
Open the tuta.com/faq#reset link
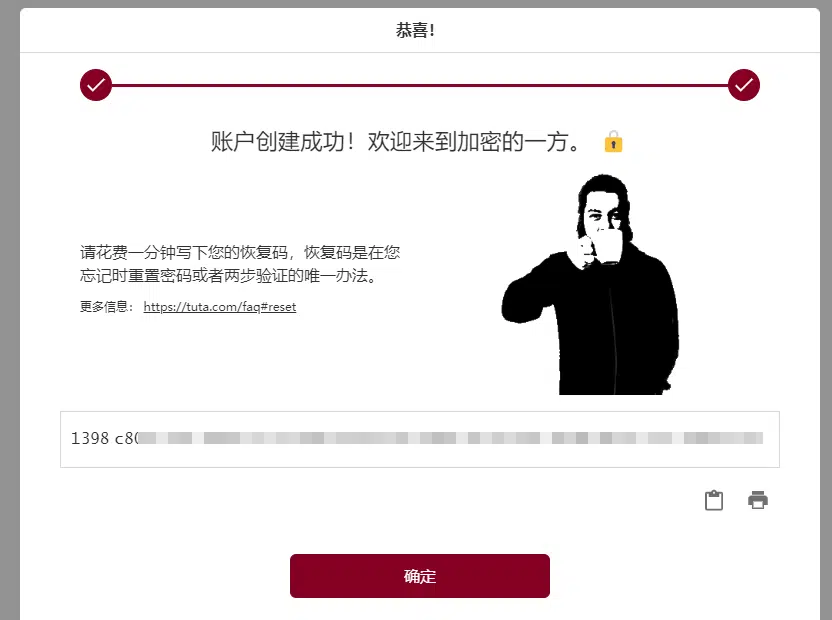click(x=220, y=307)
